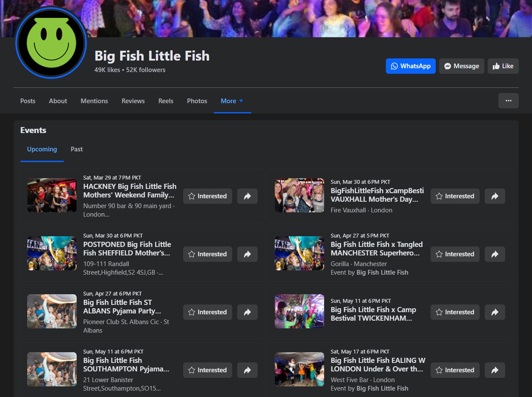
Task: Open the Ealing event organizer link
Action: coord(382,388)
